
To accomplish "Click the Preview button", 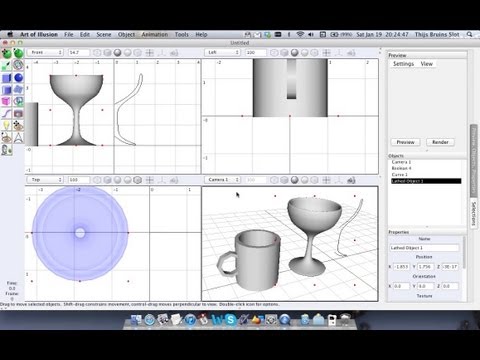I will 405,142.
